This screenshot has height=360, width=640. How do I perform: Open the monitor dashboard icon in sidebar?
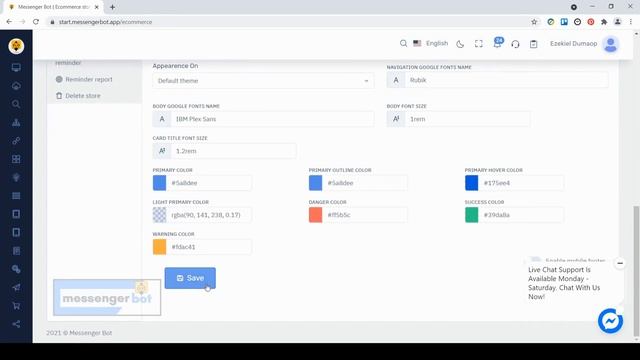pyautogui.click(x=16, y=68)
